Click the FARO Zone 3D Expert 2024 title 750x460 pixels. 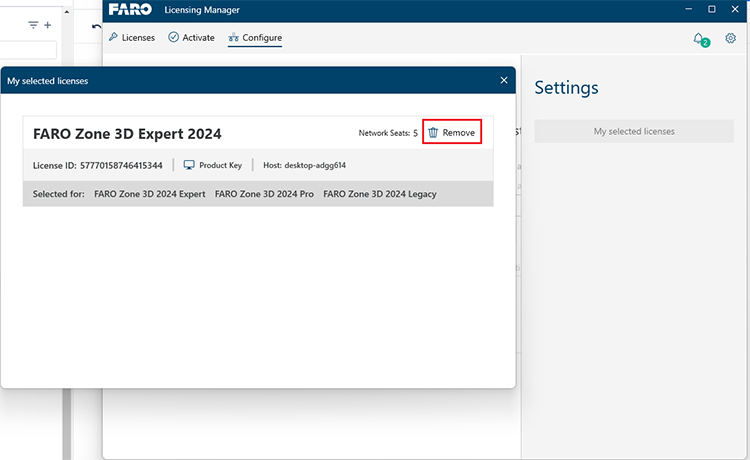(x=127, y=133)
